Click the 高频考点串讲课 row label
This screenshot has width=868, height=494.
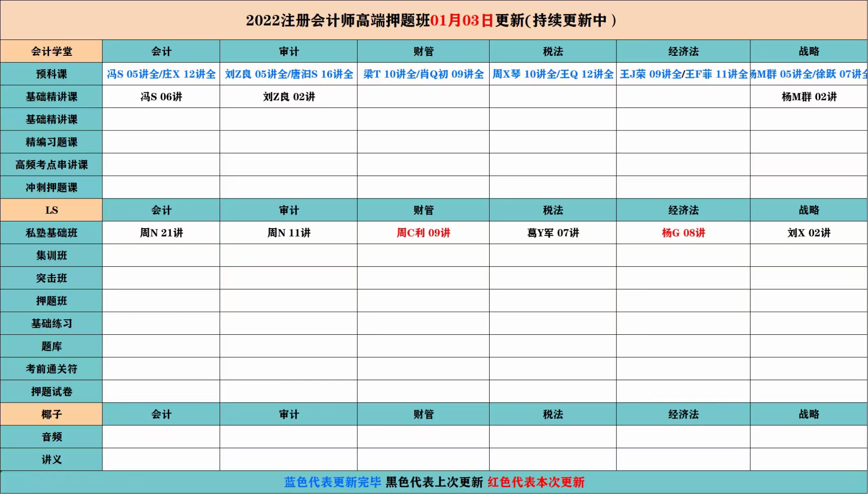[51, 165]
